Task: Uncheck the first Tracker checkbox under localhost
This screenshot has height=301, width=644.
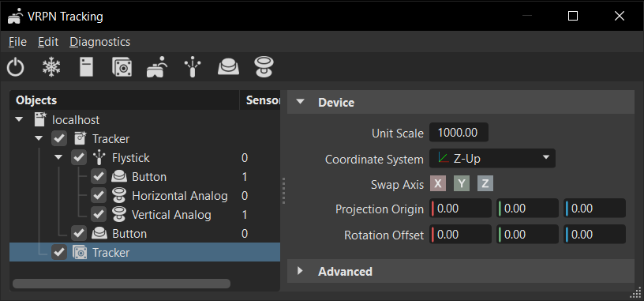Action: (59, 138)
